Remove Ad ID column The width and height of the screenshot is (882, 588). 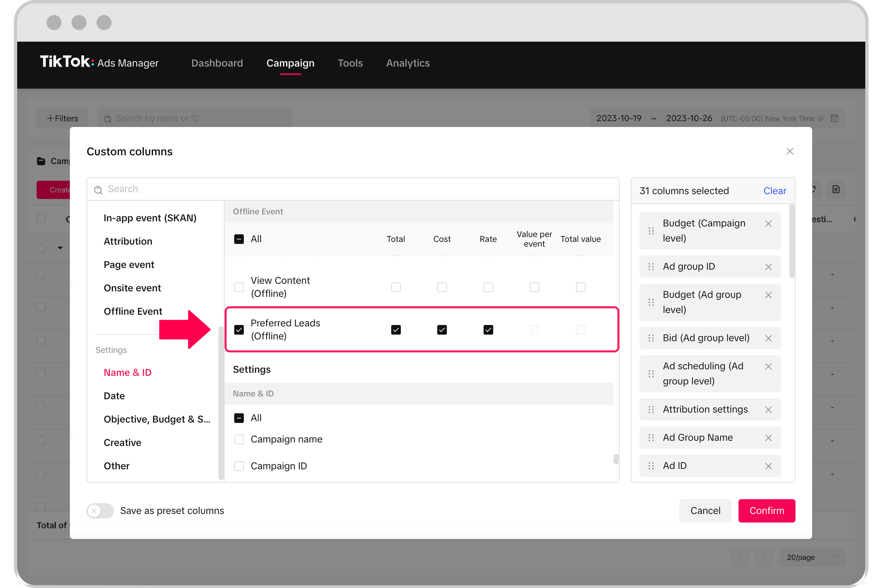[768, 466]
